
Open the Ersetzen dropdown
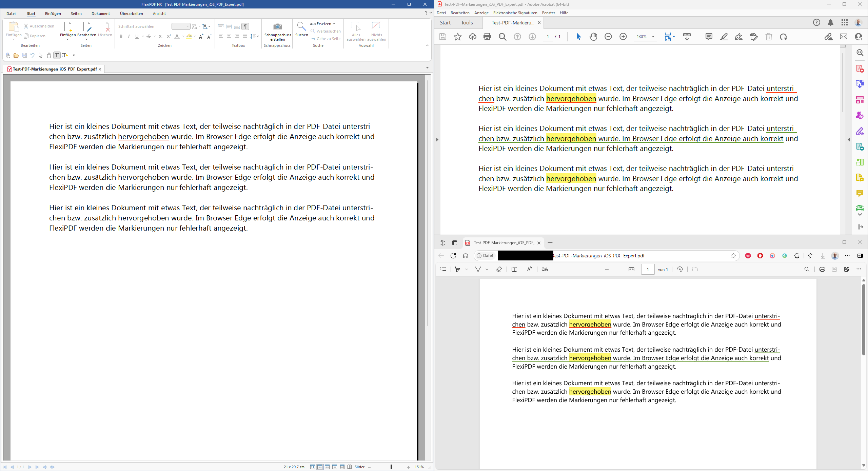coord(322,24)
